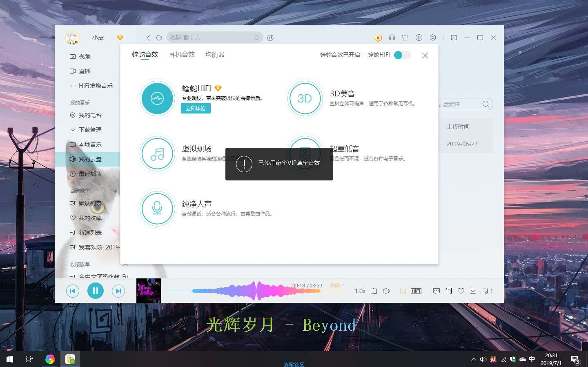Click the refresh icon beside the search box
This screenshot has width=588, height=367.
pos(159,38)
